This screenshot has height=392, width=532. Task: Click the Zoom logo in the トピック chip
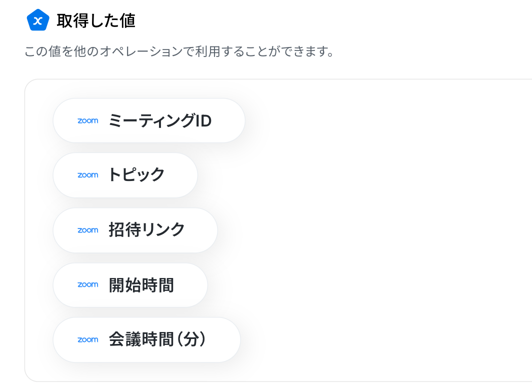(88, 175)
